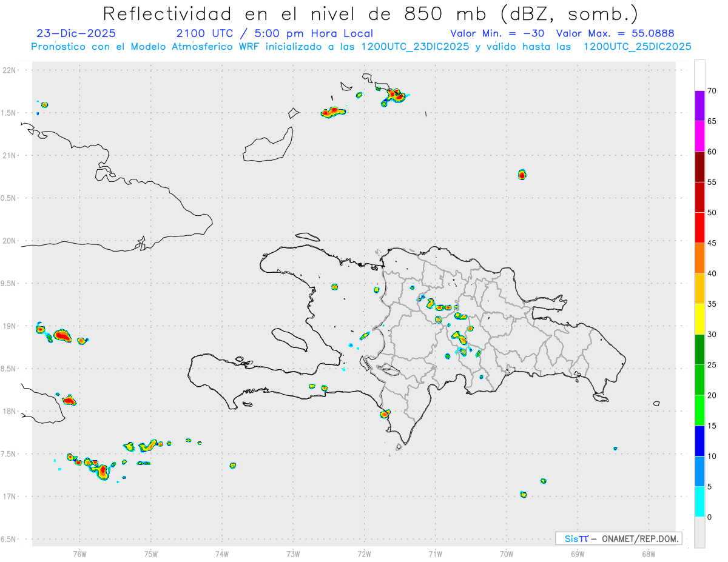Click the '74W' longitude label
This screenshot has height=562, width=728.
pos(222,554)
